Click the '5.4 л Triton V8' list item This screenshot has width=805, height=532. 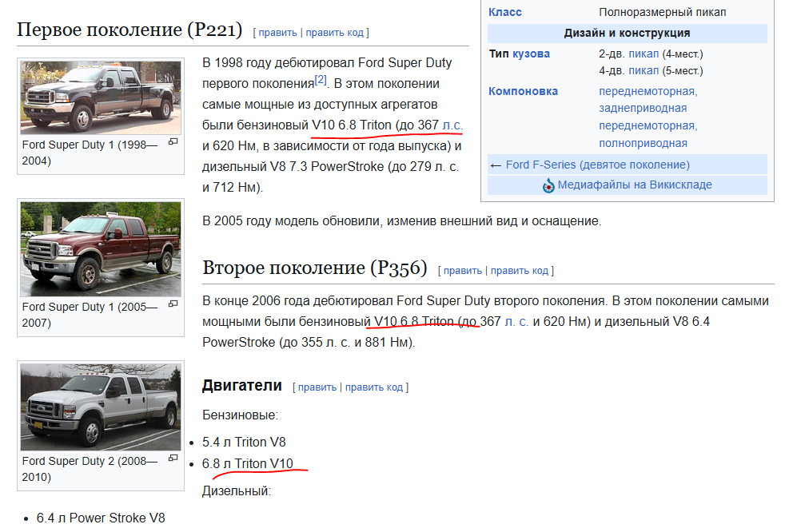[x=244, y=443]
